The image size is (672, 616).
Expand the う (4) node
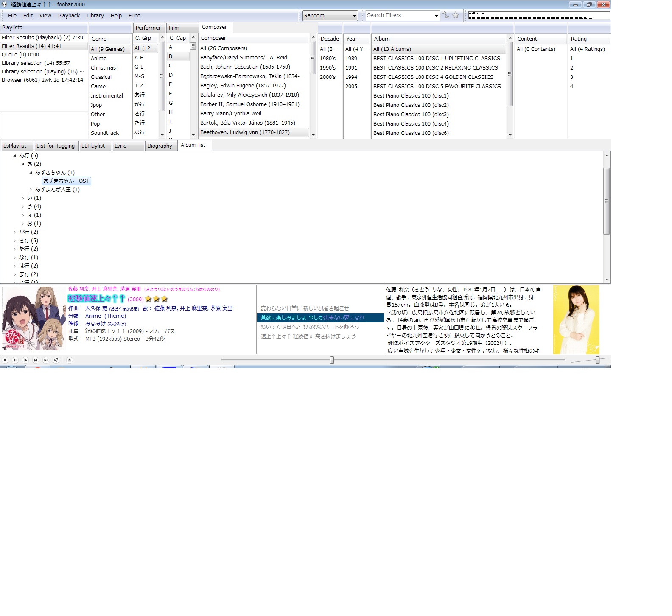pos(22,207)
